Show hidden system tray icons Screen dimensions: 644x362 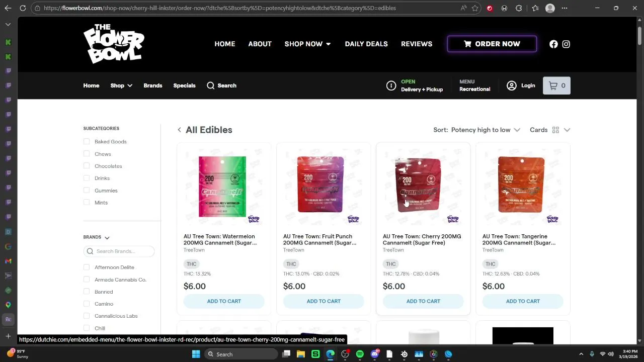(581, 354)
